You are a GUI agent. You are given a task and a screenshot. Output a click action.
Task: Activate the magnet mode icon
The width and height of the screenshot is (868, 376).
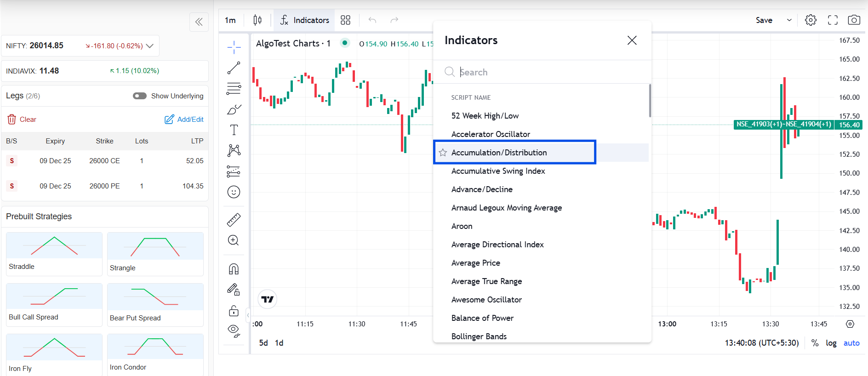(234, 269)
